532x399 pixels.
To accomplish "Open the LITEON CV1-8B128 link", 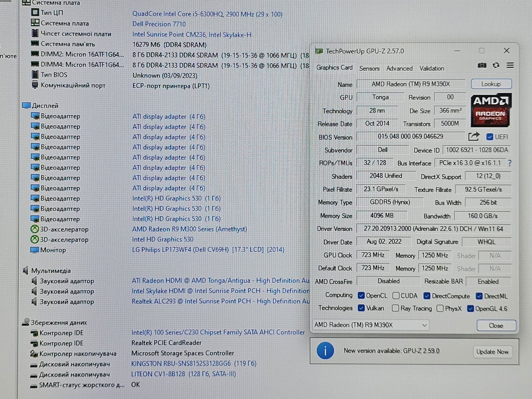I will (184, 374).
